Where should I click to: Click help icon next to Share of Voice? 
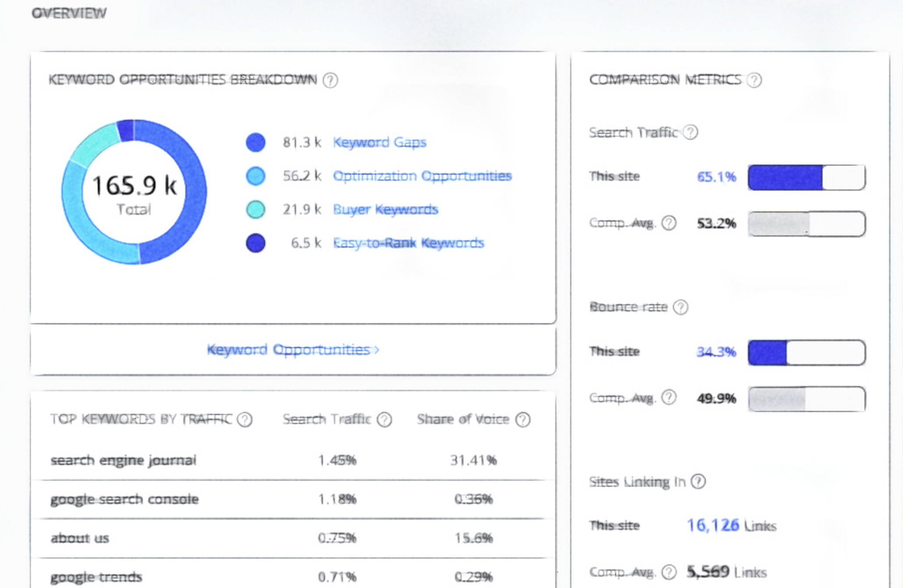click(x=523, y=420)
